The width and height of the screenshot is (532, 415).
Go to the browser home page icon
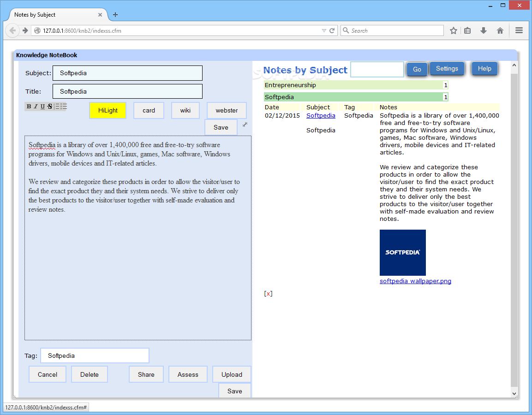pyautogui.click(x=500, y=30)
